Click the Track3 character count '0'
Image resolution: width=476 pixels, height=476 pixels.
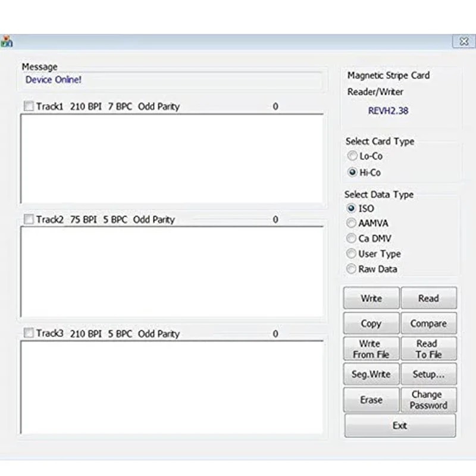click(275, 334)
